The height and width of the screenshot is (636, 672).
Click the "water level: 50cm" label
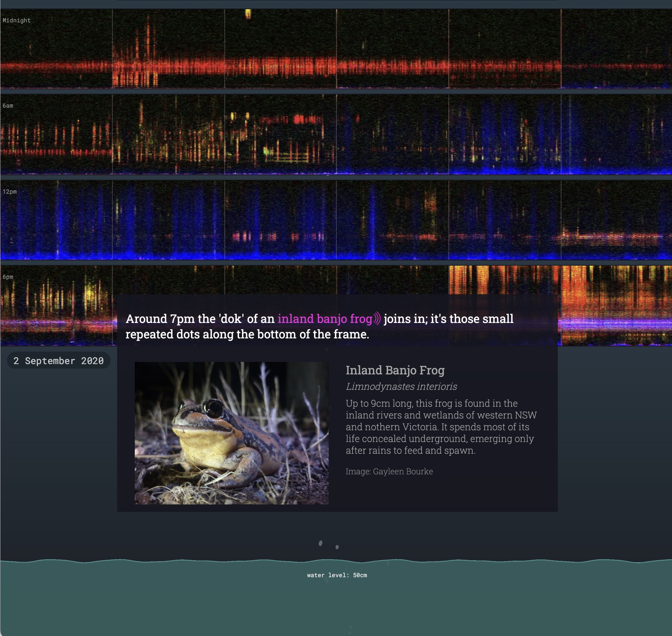(337, 575)
